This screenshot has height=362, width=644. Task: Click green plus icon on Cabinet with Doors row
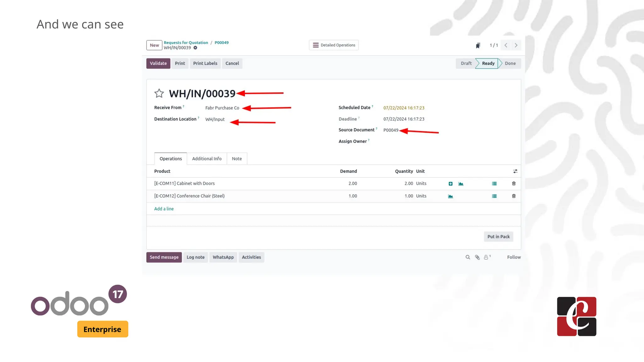click(x=451, y=184)
